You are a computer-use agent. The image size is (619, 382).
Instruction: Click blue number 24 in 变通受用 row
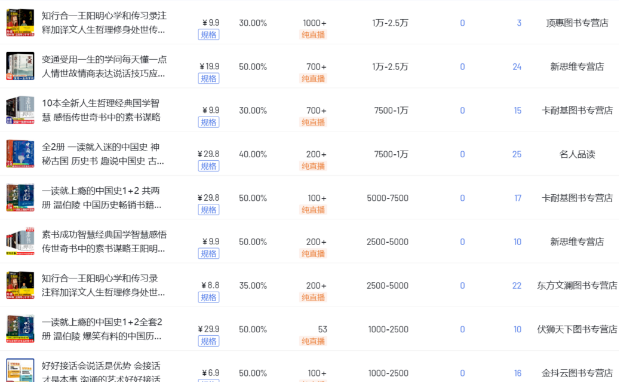517,67
